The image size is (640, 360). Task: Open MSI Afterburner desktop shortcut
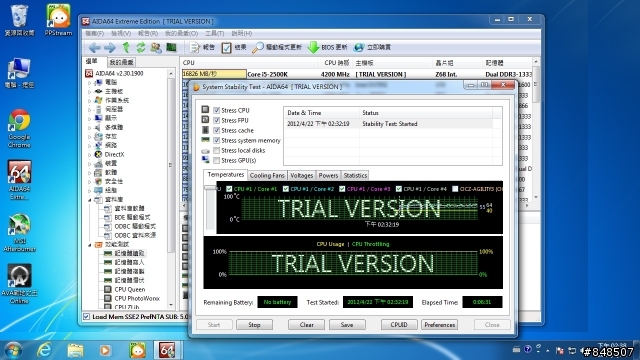click(19, 233)
